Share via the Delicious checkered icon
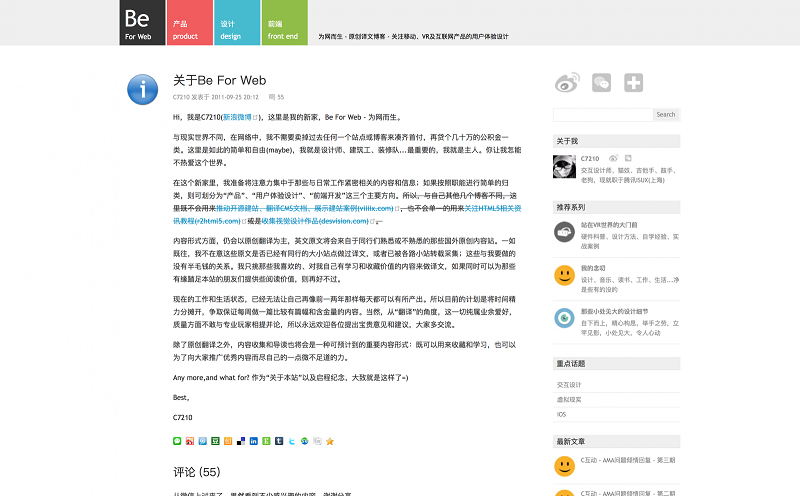The width and height of the screenshot is (800, 496). pos(241,441)
